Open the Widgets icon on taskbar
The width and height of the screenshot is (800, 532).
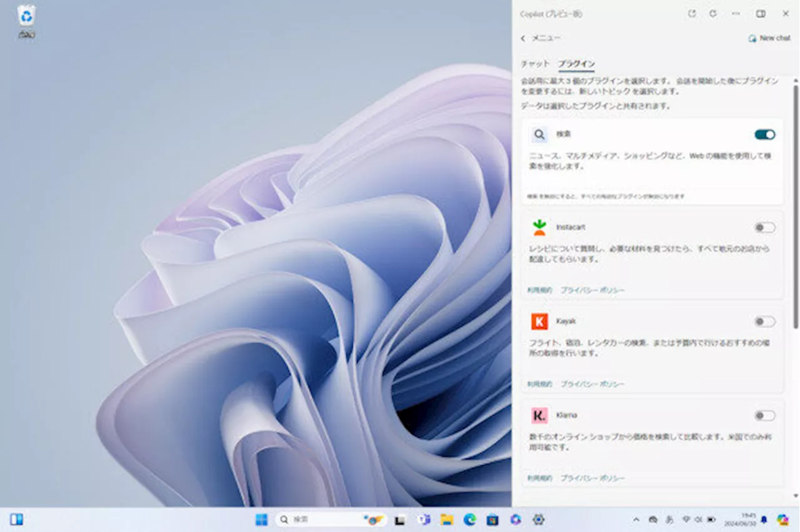(x=16, y=520)
